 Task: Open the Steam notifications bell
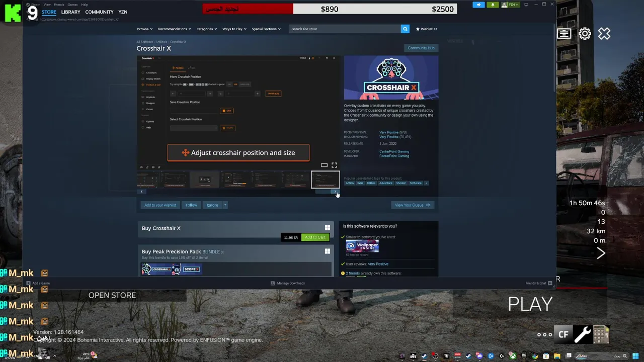pos(493,5)
